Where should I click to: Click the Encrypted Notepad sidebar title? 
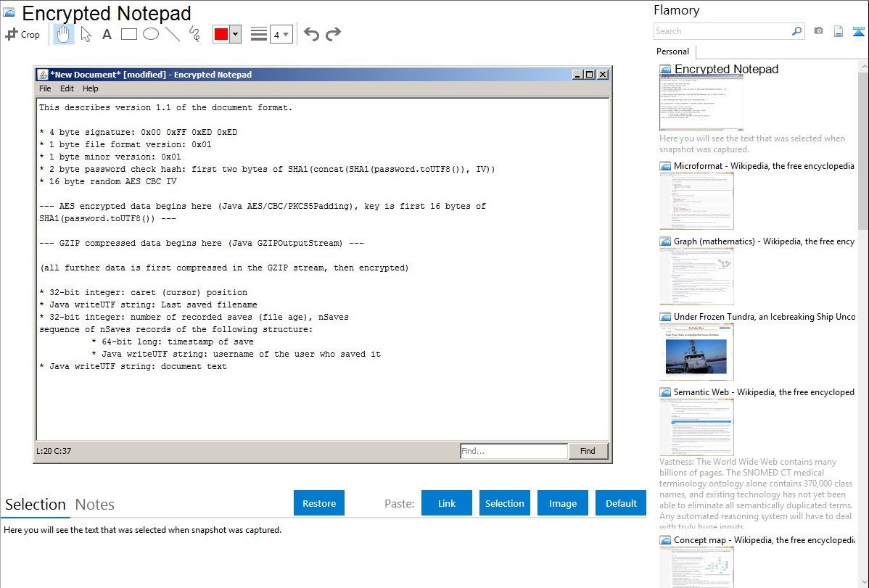(726, 70)
